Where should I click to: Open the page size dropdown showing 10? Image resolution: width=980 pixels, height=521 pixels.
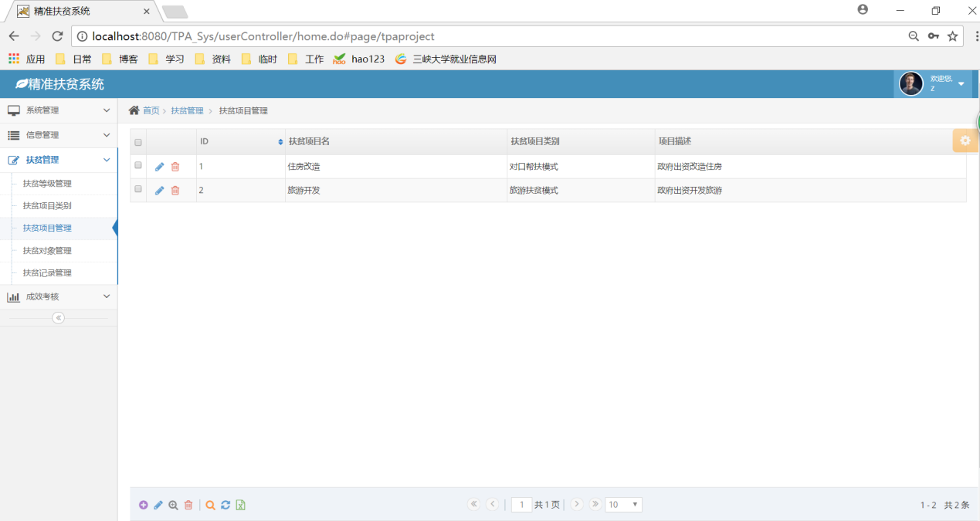click(623, 505)
